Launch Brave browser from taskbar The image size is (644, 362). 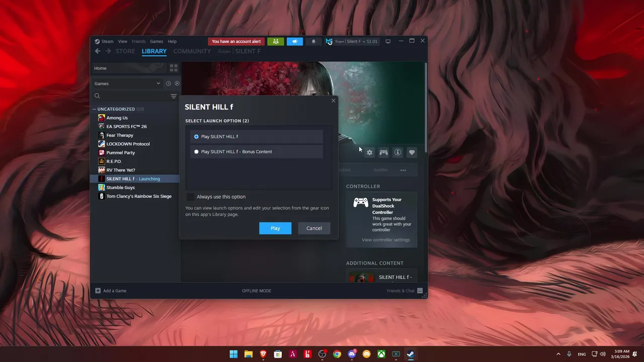coord(263,354)
